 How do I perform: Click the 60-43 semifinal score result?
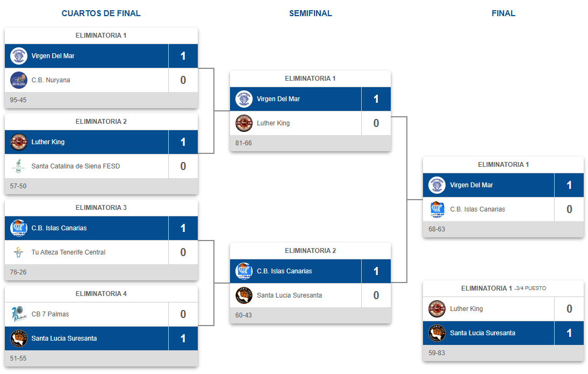click(x=243, y=315)
